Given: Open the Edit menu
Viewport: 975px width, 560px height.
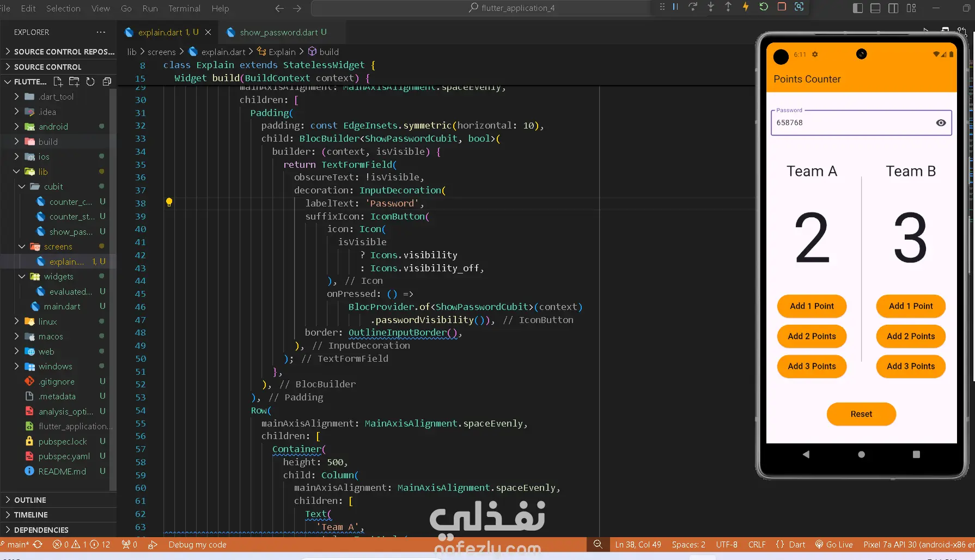Looking at the screenshot, I should [28, 8].
